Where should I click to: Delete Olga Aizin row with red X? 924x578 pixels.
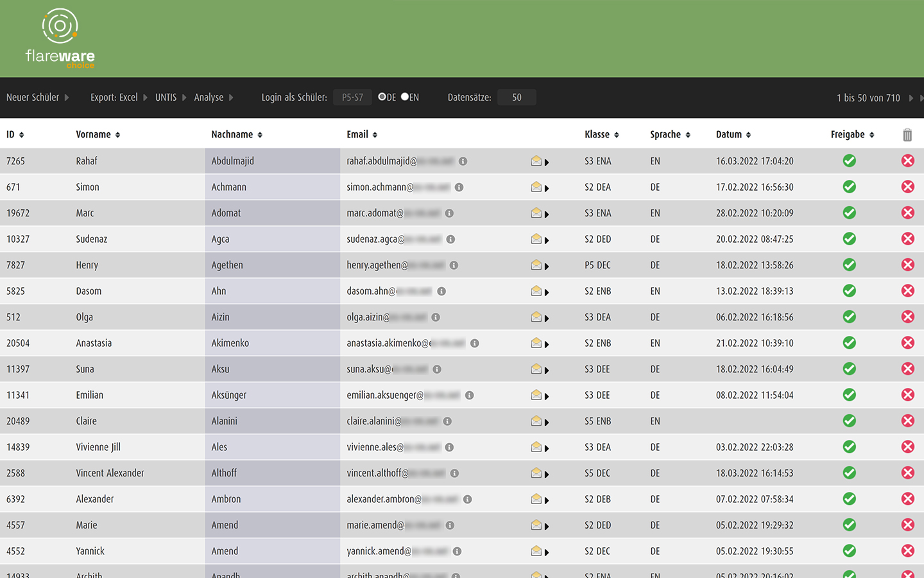907,317
